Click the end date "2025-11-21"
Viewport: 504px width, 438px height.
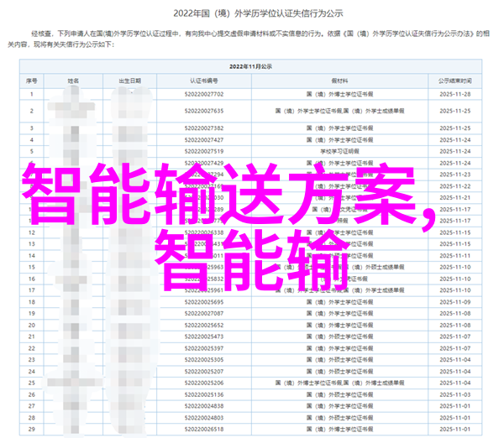pos(455,197)
